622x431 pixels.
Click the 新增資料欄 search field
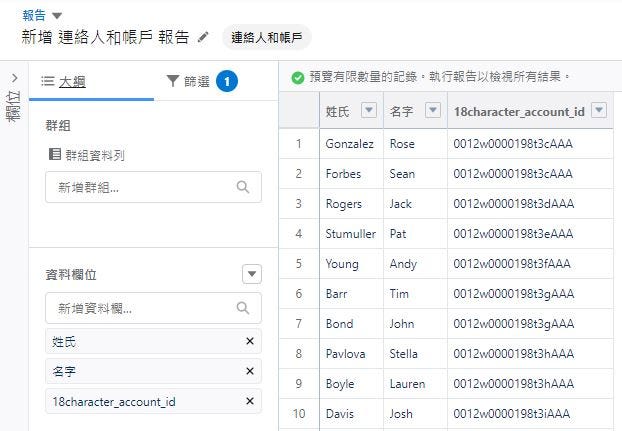point(154,308)
